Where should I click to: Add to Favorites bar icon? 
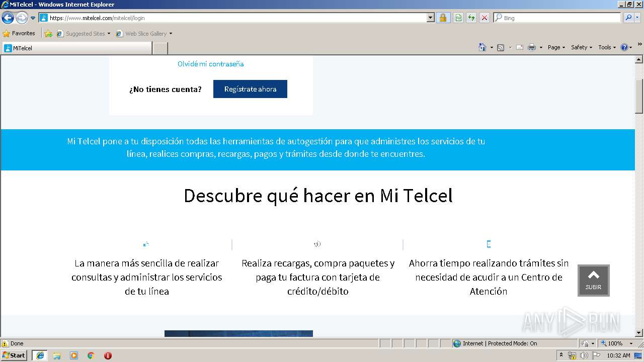pos(48,34)
